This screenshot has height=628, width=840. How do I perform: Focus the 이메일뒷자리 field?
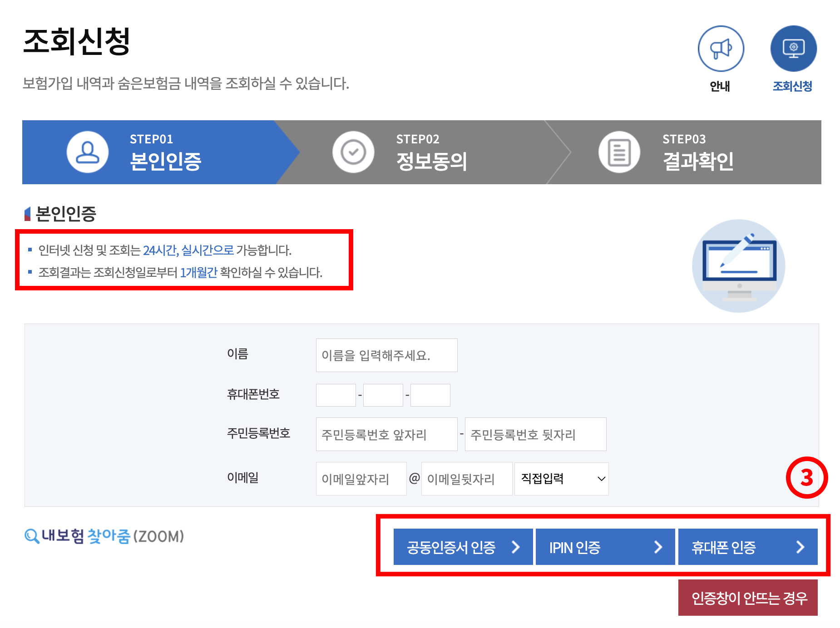pyautogui.click(x=467, y=479)
